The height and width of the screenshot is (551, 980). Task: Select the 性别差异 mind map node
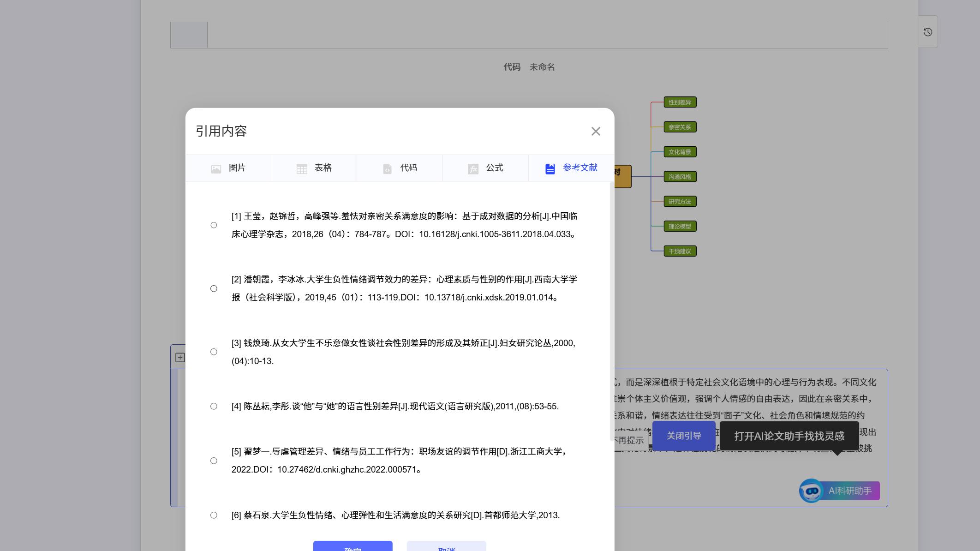[x=679, y=102]
